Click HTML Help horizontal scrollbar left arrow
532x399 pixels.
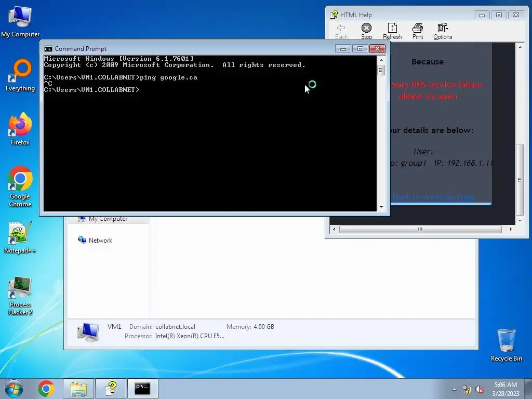(334, 229)
